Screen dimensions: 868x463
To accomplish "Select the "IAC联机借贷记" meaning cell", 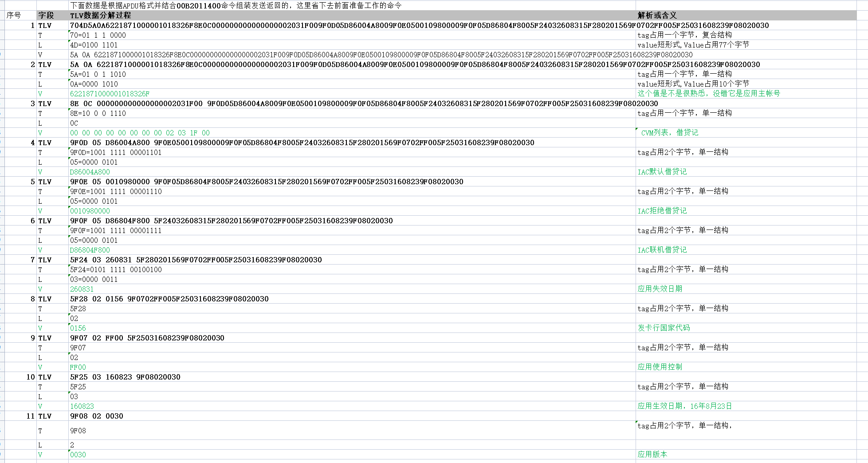I will point(662,250).
